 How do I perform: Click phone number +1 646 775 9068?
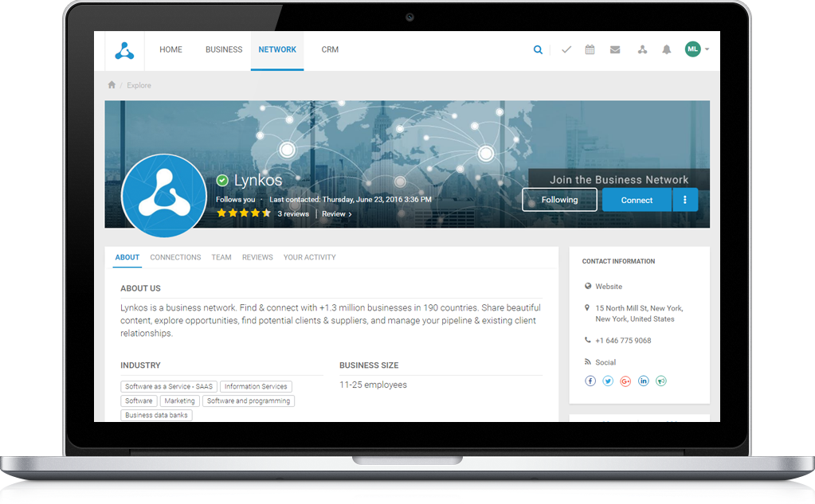[623, 340]
